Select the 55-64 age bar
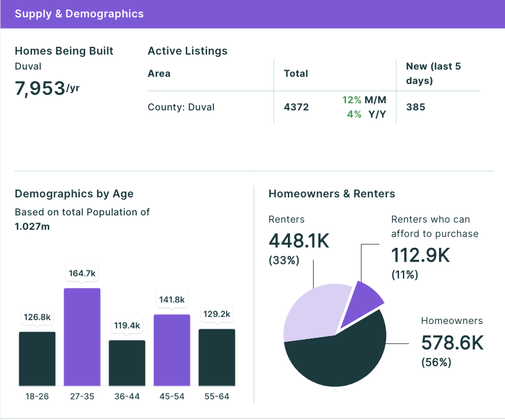 click(217, 357)
